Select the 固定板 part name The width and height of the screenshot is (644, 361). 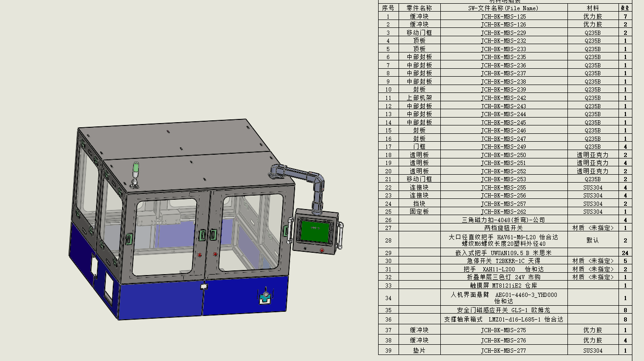419,211
